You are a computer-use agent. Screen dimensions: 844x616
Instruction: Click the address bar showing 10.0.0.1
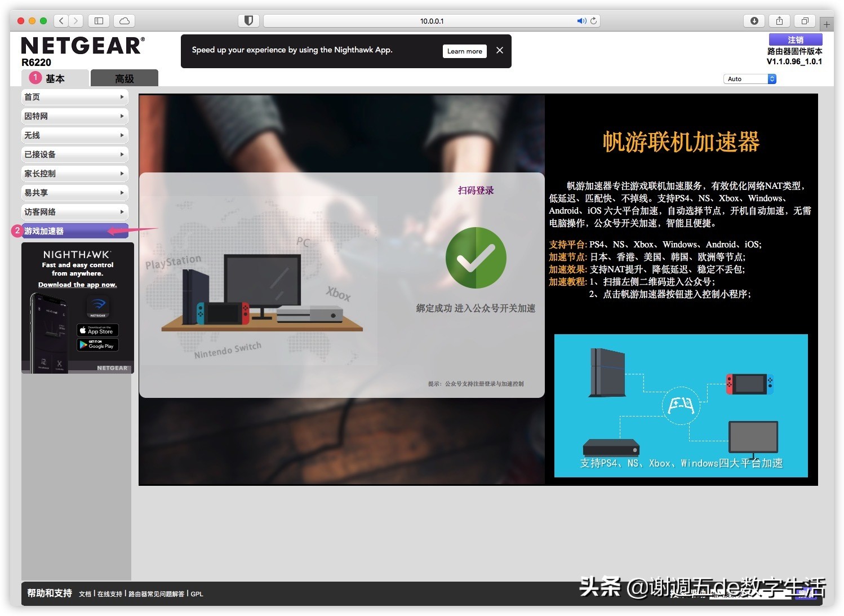[432, 20]
